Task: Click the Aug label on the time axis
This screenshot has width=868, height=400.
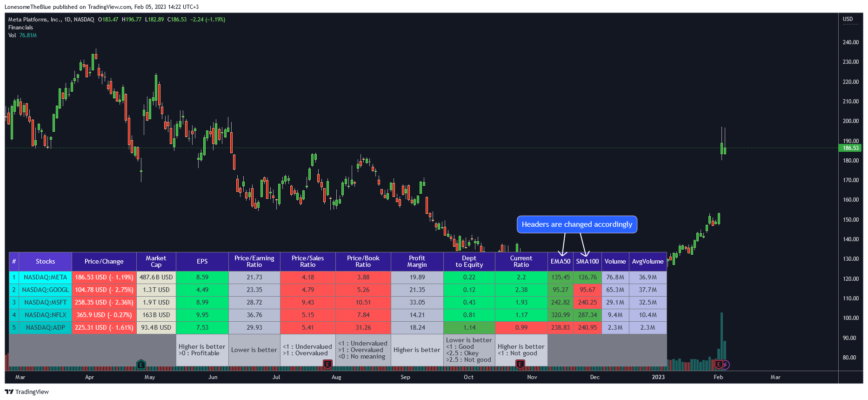Action: [336, 377]
